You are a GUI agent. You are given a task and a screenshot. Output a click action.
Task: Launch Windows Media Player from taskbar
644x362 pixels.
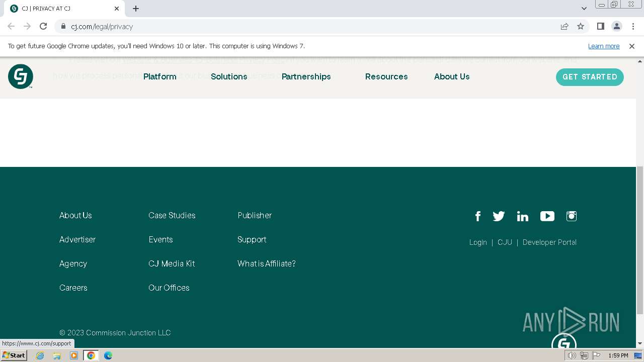pyautogui.click(x=74, y=355)
